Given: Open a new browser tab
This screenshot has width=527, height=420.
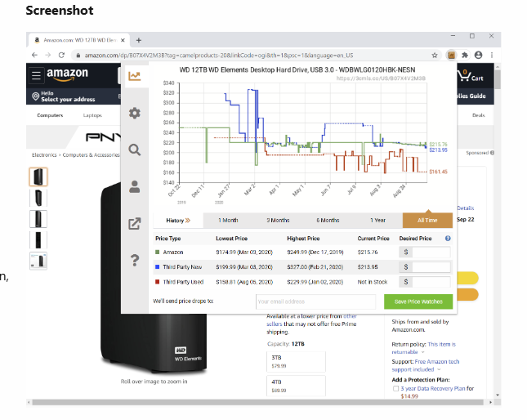Looking at the screenshot, I should 138,40.
